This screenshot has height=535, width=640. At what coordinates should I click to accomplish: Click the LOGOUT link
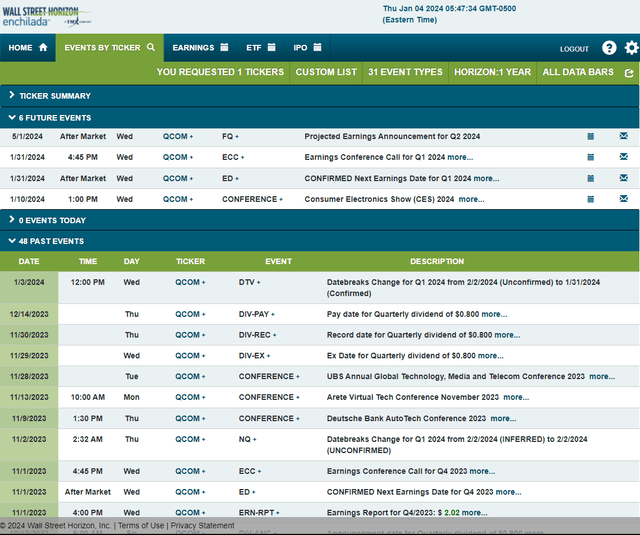[x=574, y=49]
